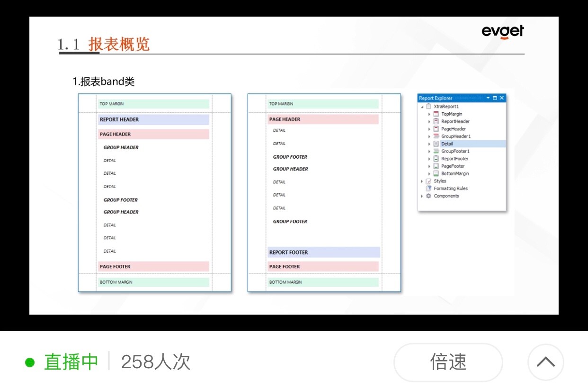The height and width of the screenshot is (390, 588).
Task: Select the Styles tree item
Action: [x=440, y=181]
